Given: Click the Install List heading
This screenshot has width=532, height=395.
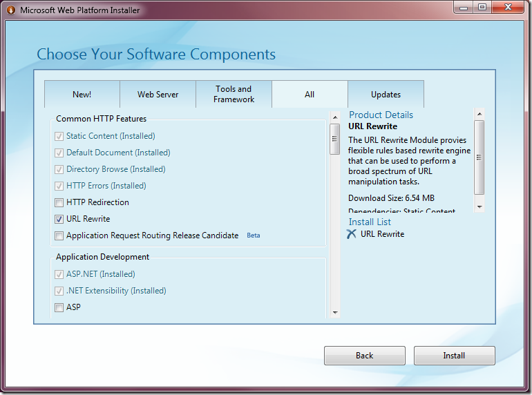Looking at the screenshot, I should 370,222.
